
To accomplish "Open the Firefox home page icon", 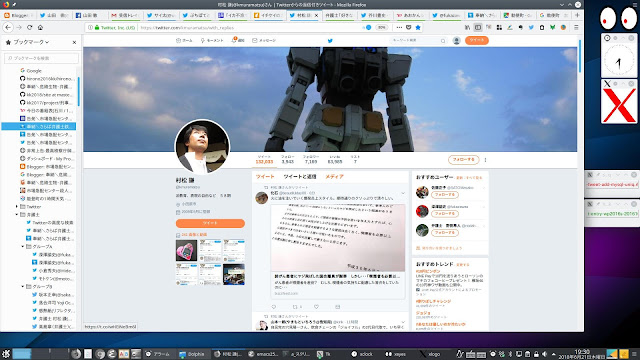I will click(x=40, y=27).
